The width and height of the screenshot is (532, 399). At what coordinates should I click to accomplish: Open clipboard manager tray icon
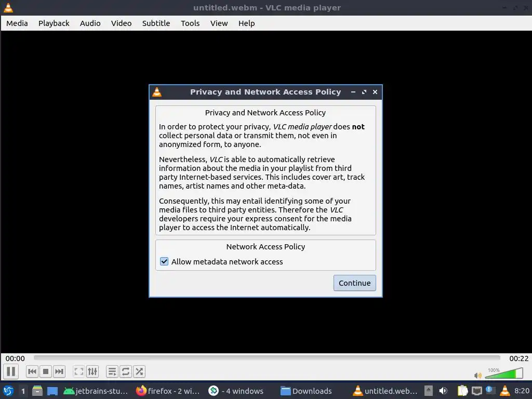pos(462,391)
